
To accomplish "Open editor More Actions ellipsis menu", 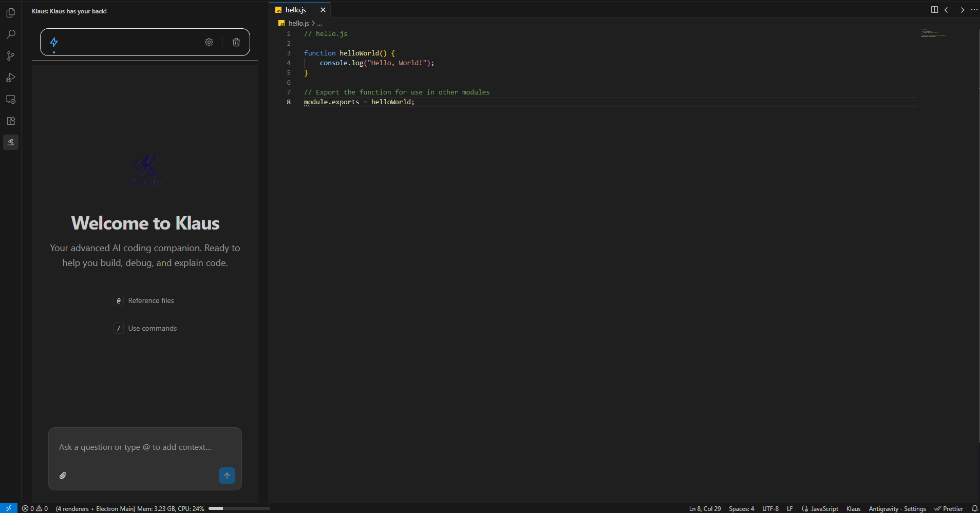I will tap(974, 10).
